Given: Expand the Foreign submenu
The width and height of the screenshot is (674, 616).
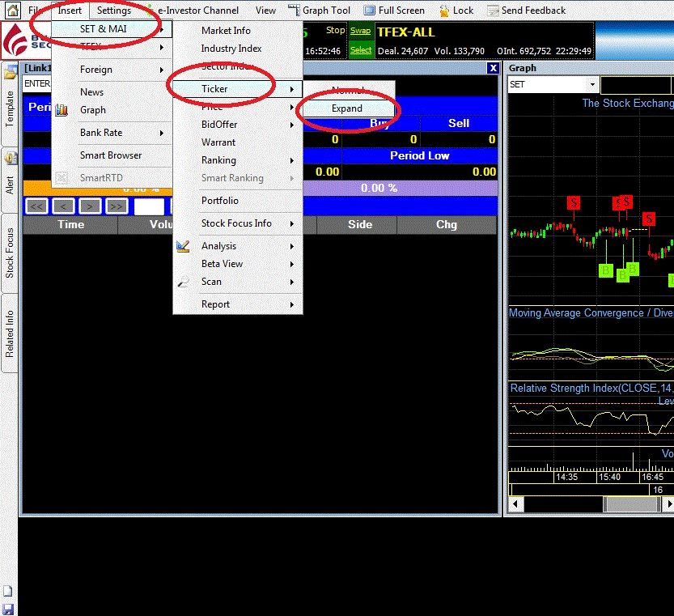Looking at the screenshot, I should point(112,70).
